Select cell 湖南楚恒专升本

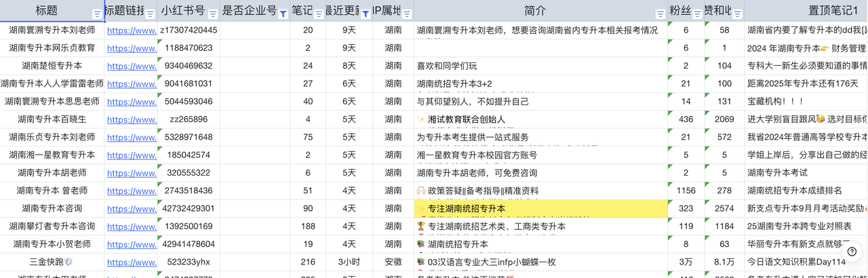tap(52, 66)
